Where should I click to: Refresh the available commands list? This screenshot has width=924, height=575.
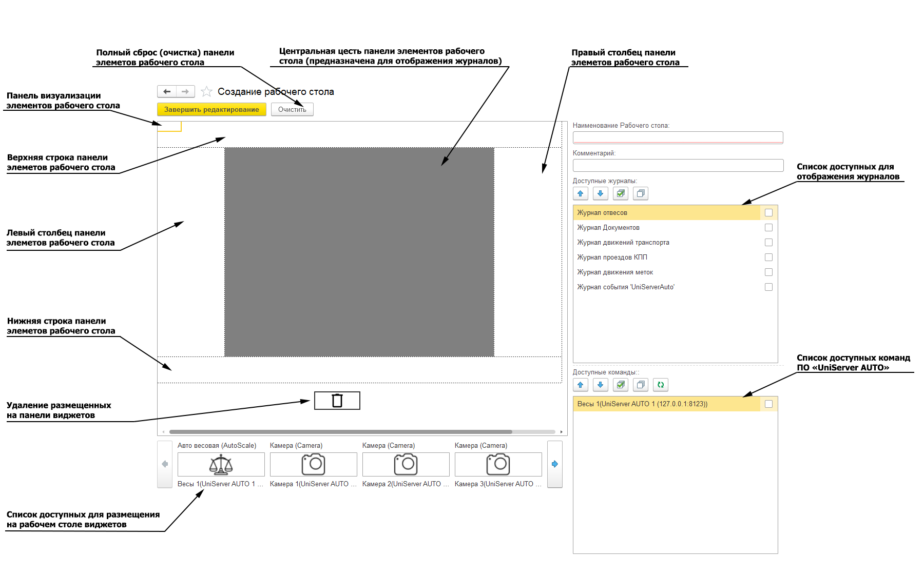coord(661,385)
